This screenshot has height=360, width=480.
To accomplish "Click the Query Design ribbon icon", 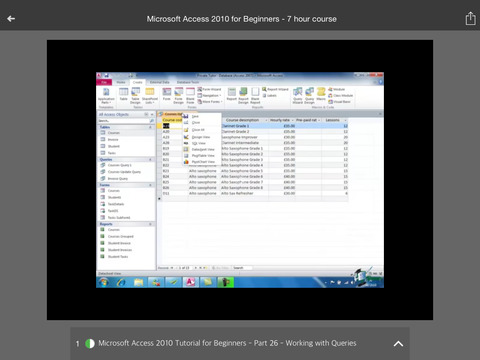I will coord(309,95).
